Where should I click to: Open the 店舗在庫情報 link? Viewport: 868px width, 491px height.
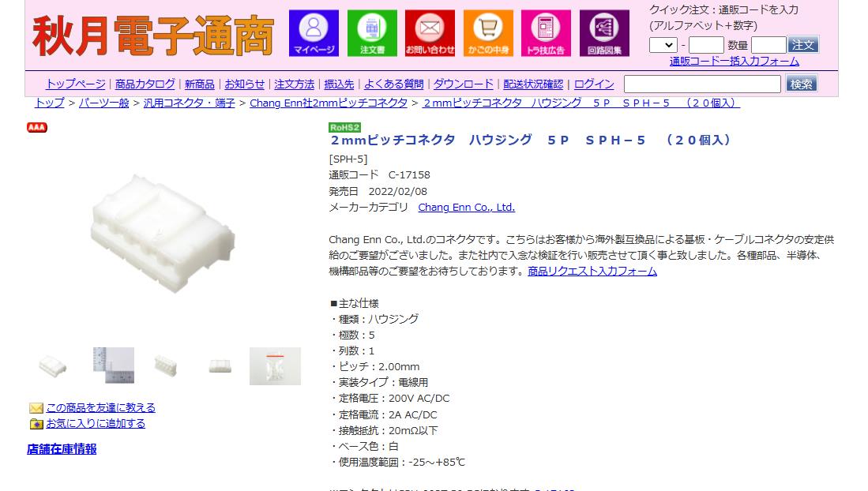(x=62, y=449)
